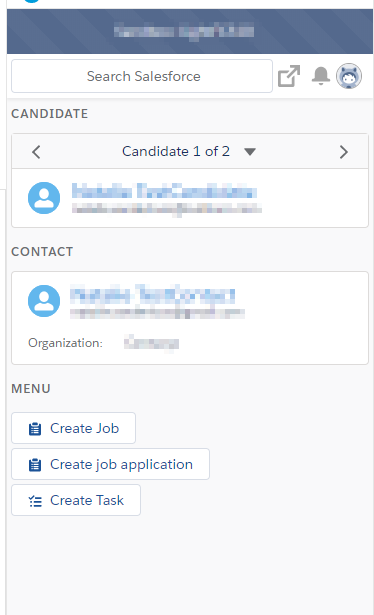374x615 pixels.
Task: Open the pop-out external link icon
Action: click(x=289, y=76)
